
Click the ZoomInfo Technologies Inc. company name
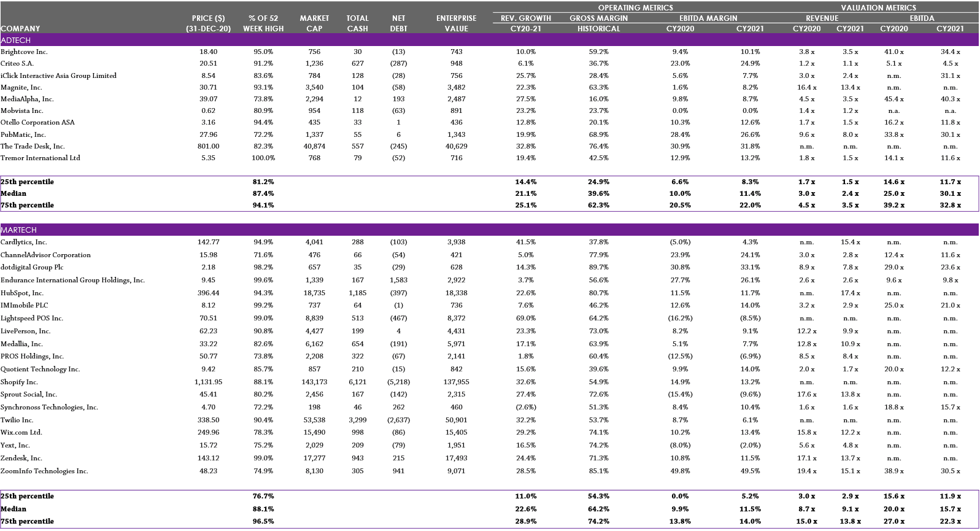tap(44, 471)
